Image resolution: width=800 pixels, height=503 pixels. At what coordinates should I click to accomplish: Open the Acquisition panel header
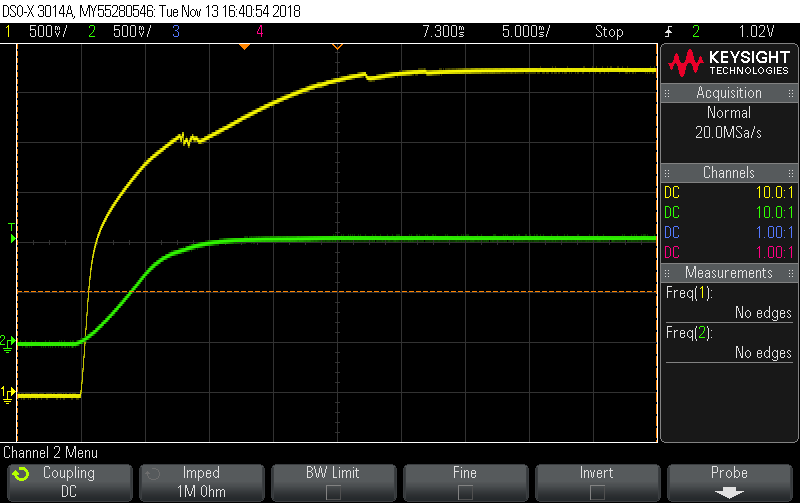pos(729,93)
